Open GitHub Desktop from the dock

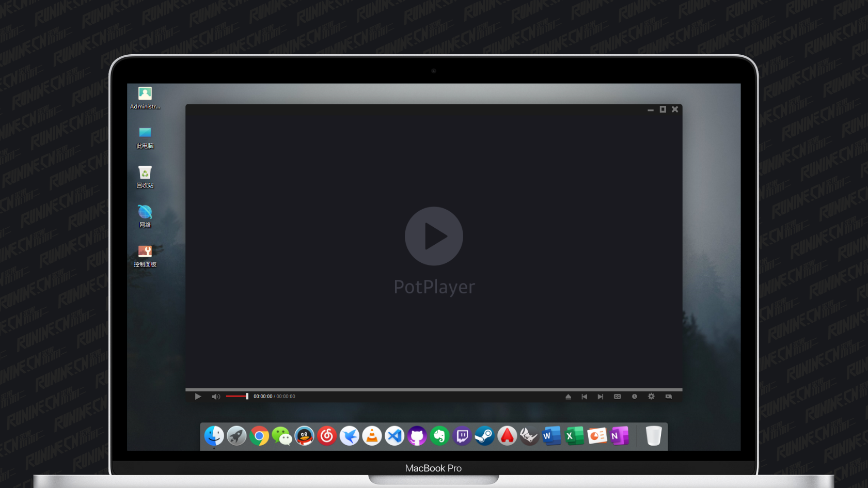click(x=417, y=436)
